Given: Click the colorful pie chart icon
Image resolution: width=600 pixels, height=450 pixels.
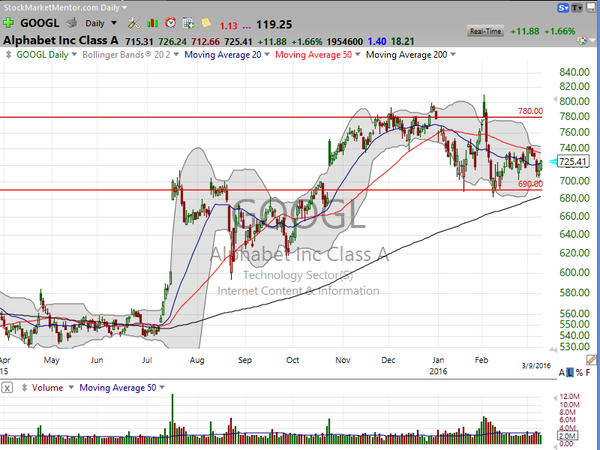Looking at the screenshot, I should pos(582,40).
